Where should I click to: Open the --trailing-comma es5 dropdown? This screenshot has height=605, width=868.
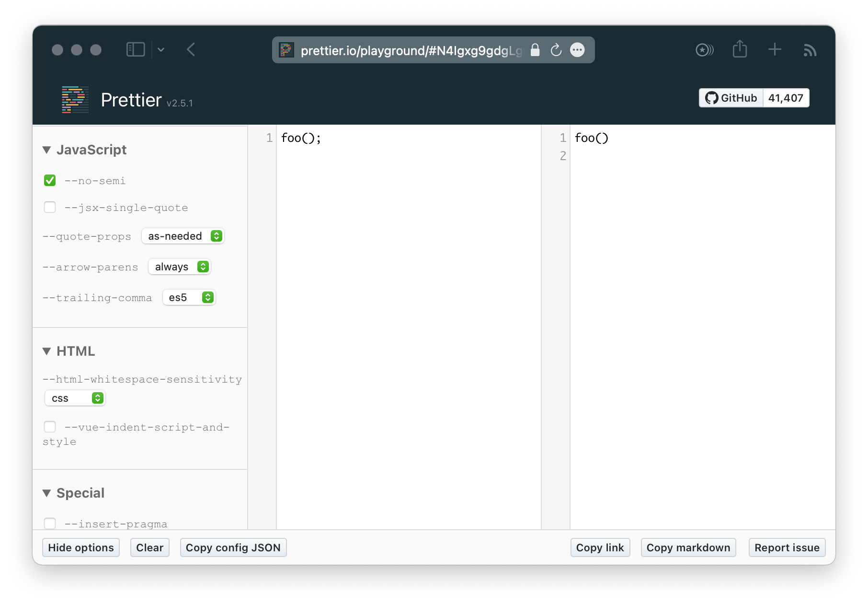point(189,297)
